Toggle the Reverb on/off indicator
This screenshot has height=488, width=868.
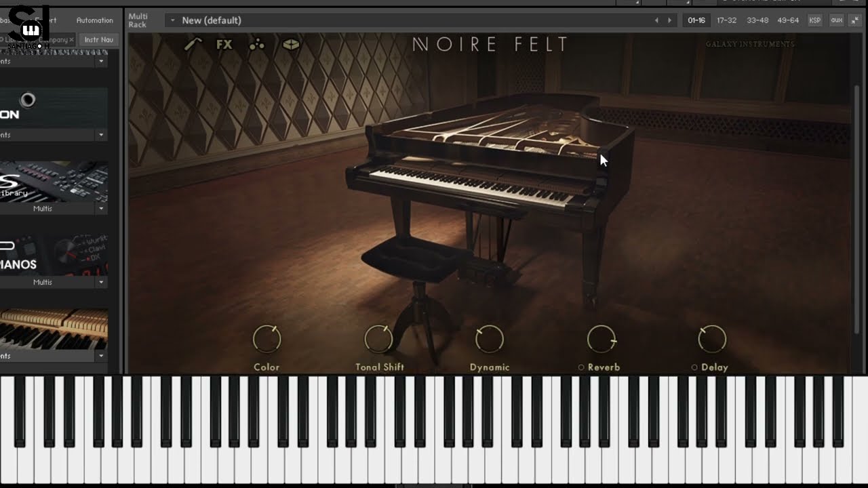pos(581,367)
